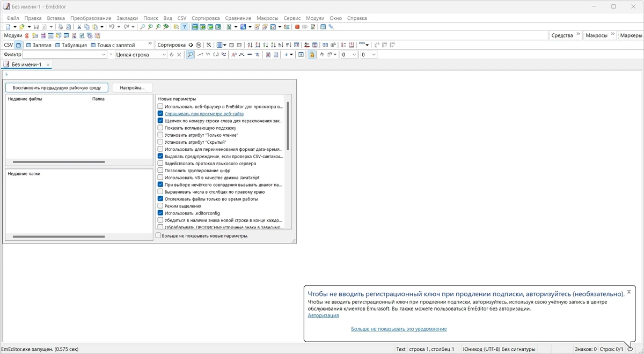Screen dimensions: 644x354
Task: Click the Paste clipboard icon
Action: click(x=95, y=26)
